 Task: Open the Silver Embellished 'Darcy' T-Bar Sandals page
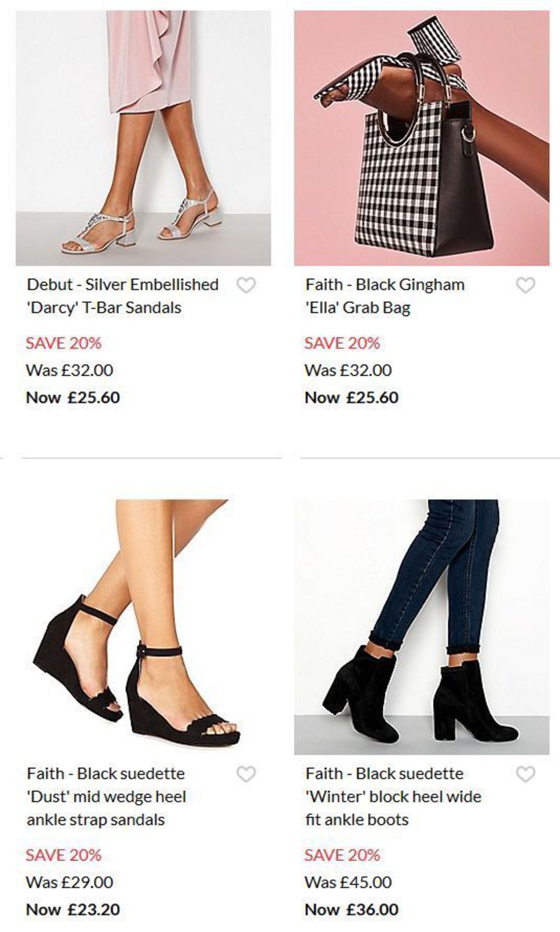[122, 293]
